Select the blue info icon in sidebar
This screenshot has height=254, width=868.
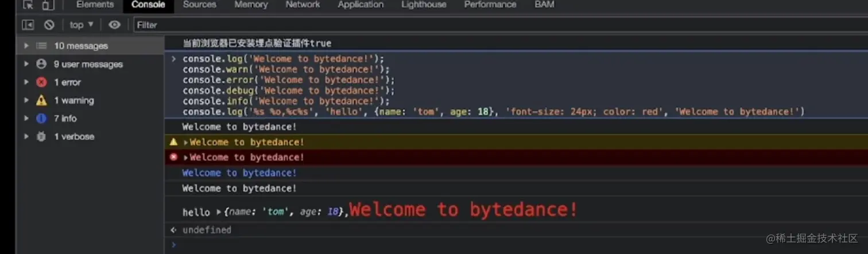[41, 118]
